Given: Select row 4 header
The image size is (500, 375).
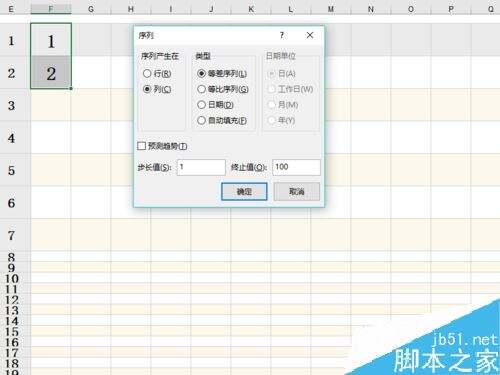Looking at the screenshot, I should point(12,138).
